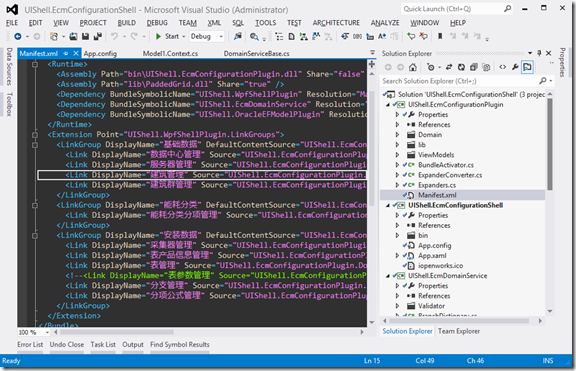The width and height of the screenshot is (576, 371).
Task: Click the editor horizontal scrollbar thumb
Action: (x=117, y=332)
